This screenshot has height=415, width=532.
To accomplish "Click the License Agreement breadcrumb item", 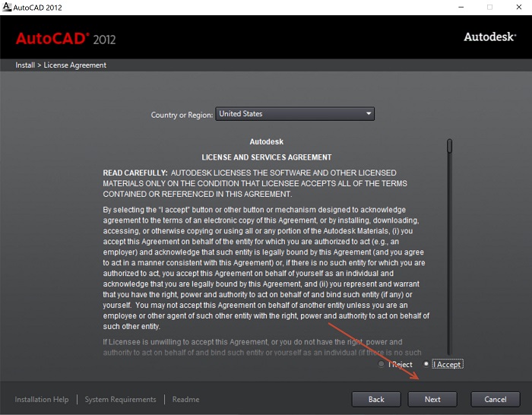I will [75, 65].
